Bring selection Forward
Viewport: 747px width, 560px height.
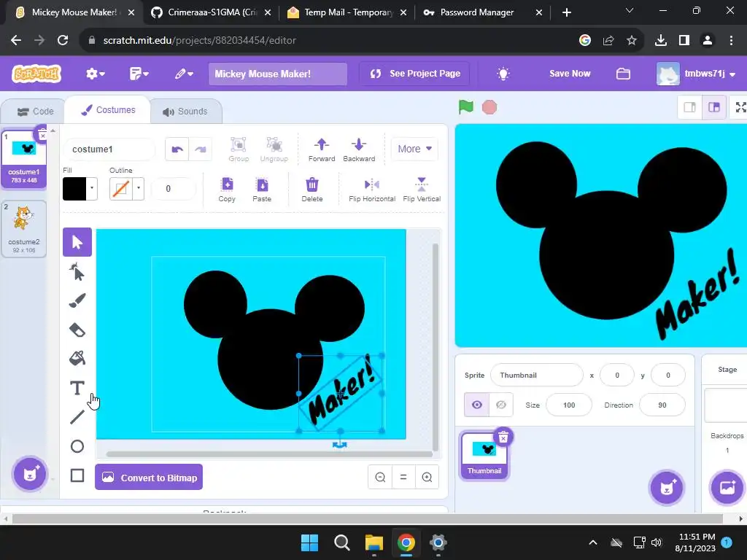click(322, 149)
